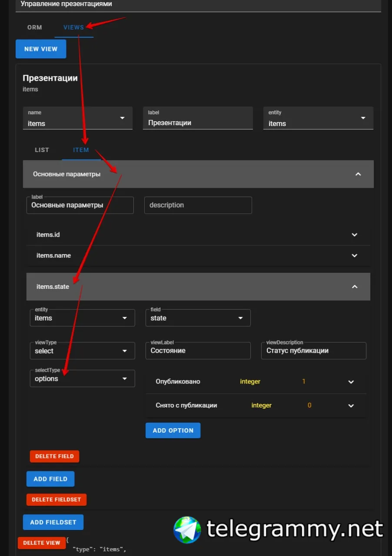Screen dimensions: 392x556
Task: Select the ITEM tab
Action: [x=81, y=150]
